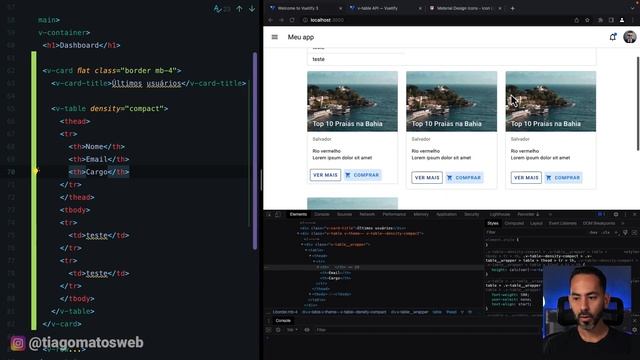Open console settings gear in drawer

(x=634, y=330)
